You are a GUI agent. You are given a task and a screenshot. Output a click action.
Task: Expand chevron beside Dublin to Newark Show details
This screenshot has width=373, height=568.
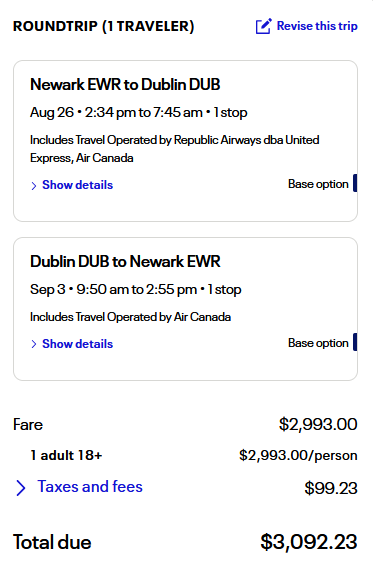[x=34, y=344]
